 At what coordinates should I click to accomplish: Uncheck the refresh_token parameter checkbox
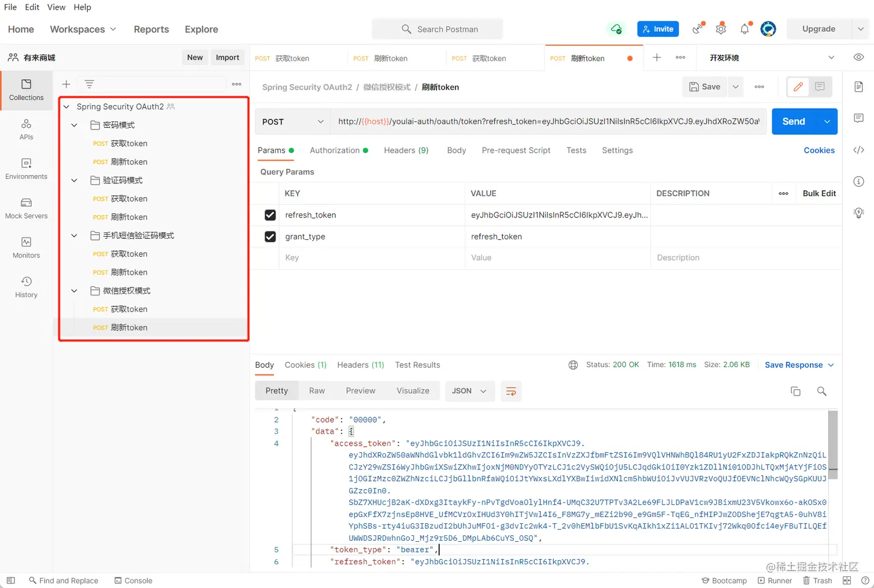pos(270,215)
